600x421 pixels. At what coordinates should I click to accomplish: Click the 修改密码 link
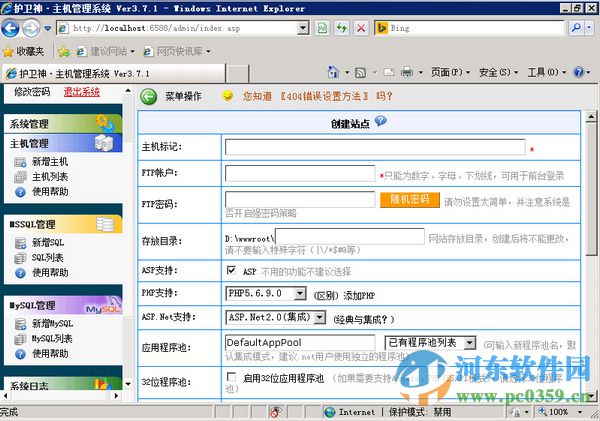tap(32, 92)
